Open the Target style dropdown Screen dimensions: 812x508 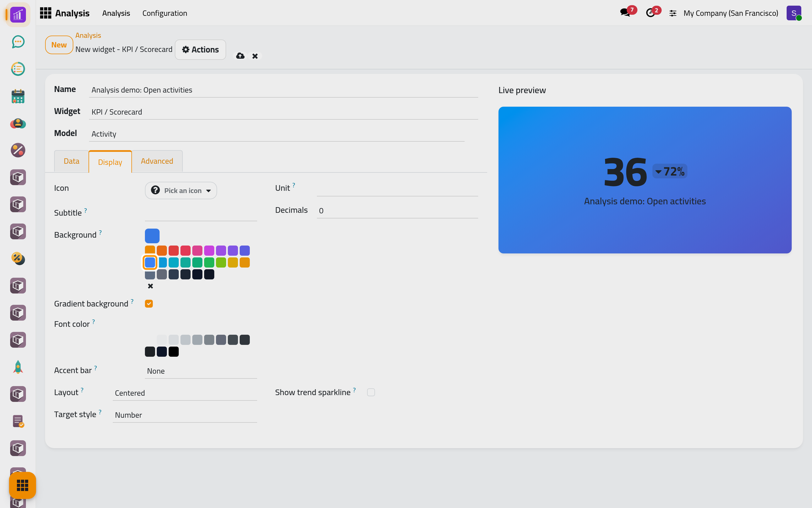click(185, 415)
